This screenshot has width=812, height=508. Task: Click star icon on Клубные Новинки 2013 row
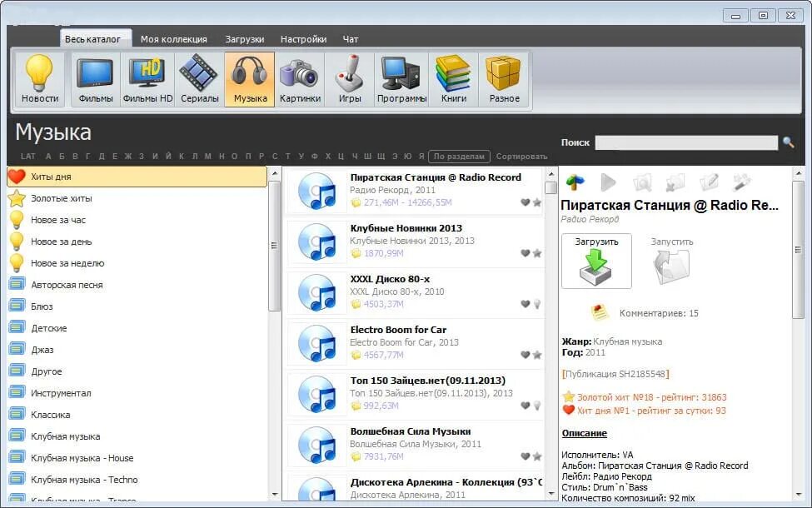click(x=537, y=253)
